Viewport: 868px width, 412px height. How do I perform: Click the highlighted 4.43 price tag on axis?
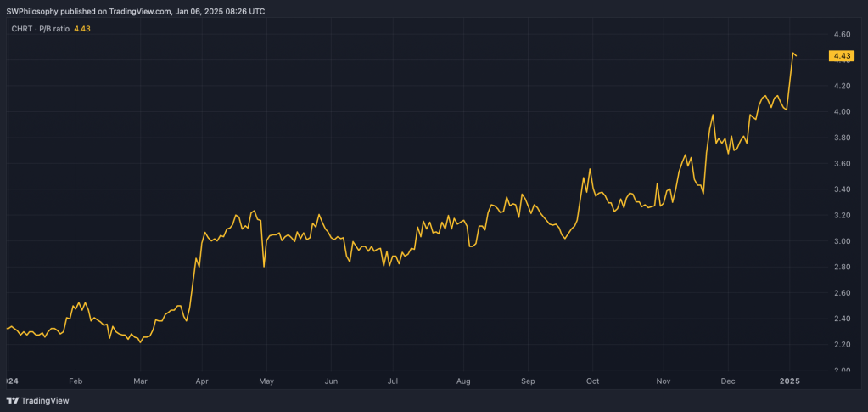point(842,56)
